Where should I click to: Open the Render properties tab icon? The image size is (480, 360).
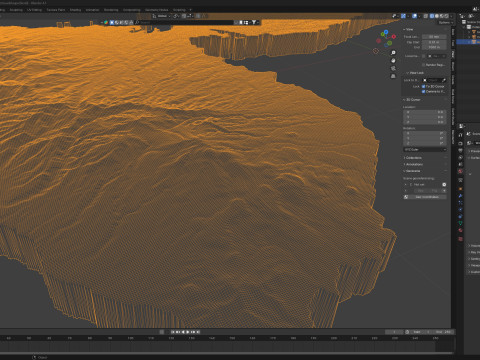(x=460, y=143)
